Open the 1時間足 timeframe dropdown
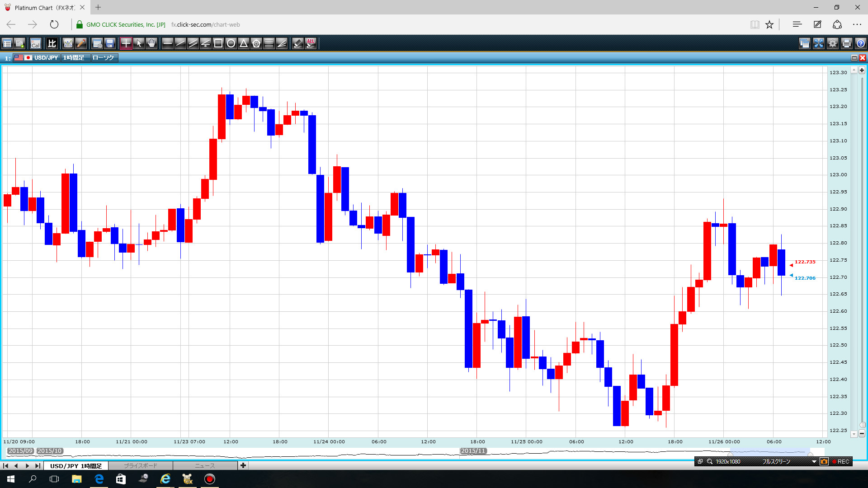Screen dimensions: 868x488 pos(74,58)
